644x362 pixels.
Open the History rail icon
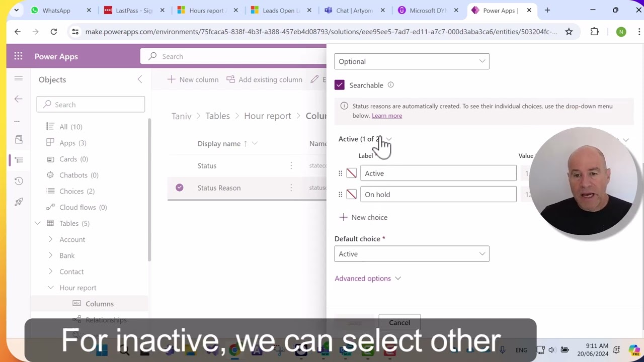pos(19,181)
